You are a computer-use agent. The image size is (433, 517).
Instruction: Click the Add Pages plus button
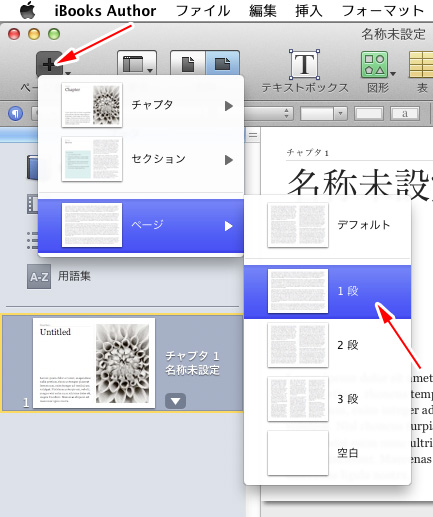(x=49, y=64)
